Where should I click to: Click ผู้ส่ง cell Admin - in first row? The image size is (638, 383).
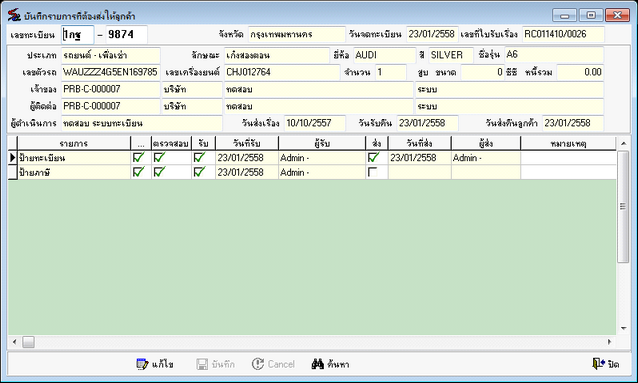(x=486, y=158)
